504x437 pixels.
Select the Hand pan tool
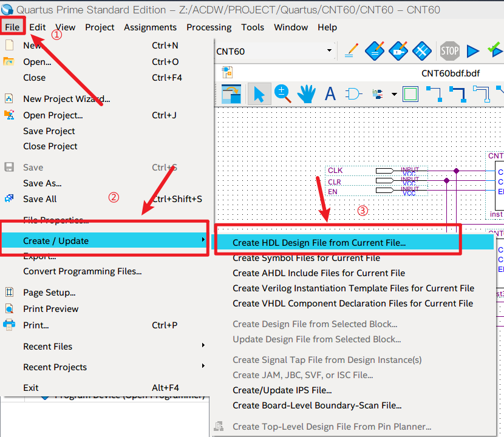pos(306,94)
